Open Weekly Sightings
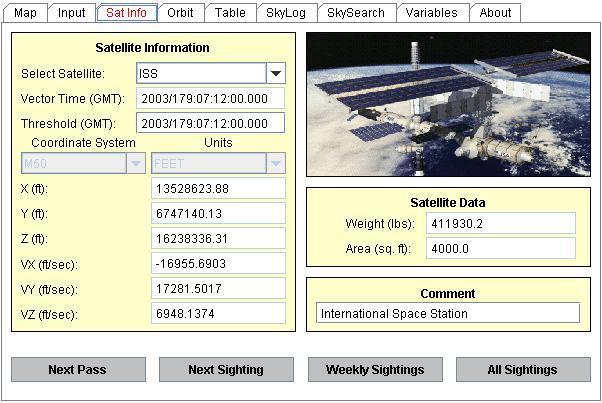 click(x=375, y=370)
